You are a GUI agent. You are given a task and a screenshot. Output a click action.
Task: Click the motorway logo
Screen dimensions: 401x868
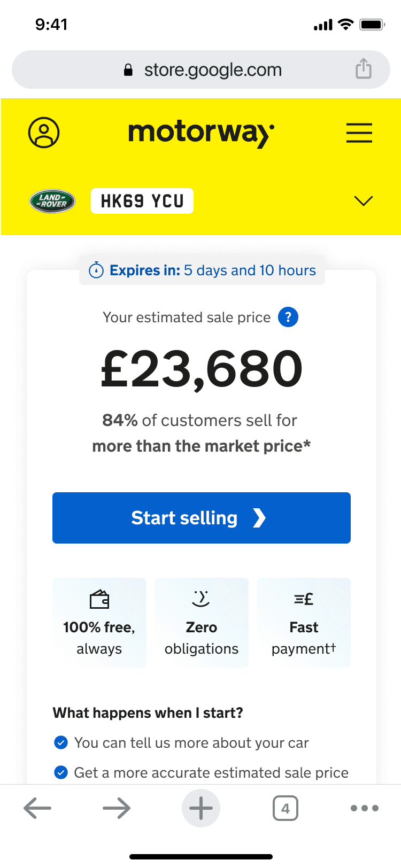tap(202, 133)
